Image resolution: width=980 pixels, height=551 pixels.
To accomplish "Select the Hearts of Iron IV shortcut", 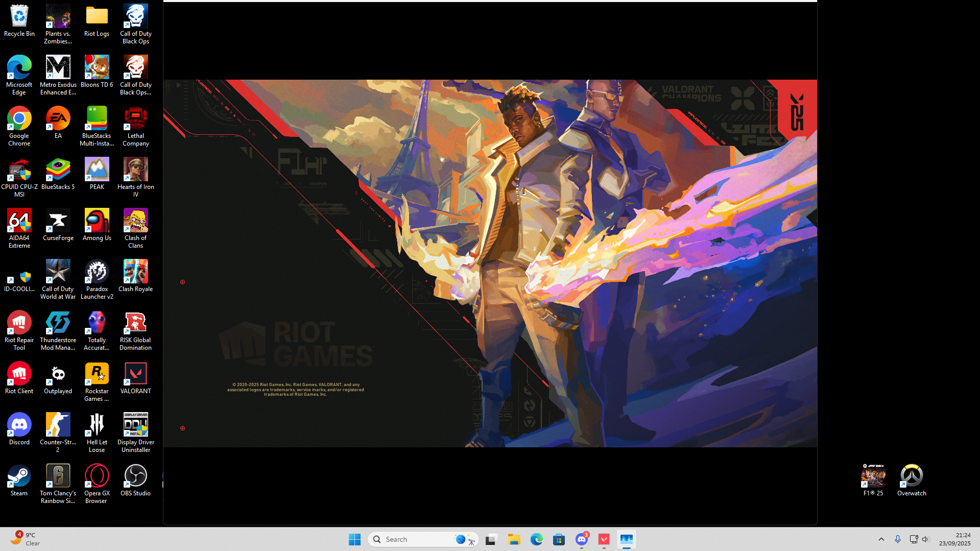I will click(136, 178).
